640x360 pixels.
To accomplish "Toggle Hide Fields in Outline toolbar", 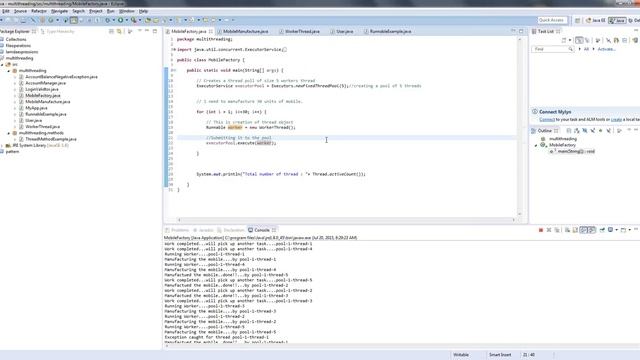I will click(585, 131).
